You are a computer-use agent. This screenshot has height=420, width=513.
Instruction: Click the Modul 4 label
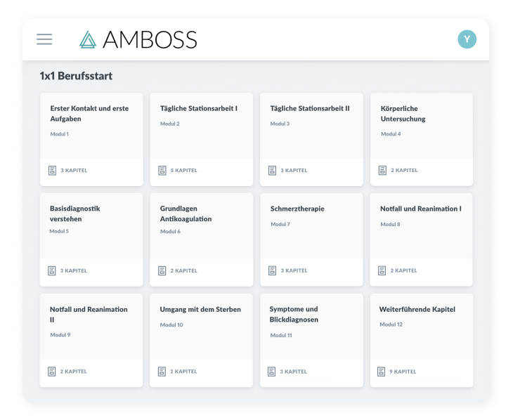[391, 133]
